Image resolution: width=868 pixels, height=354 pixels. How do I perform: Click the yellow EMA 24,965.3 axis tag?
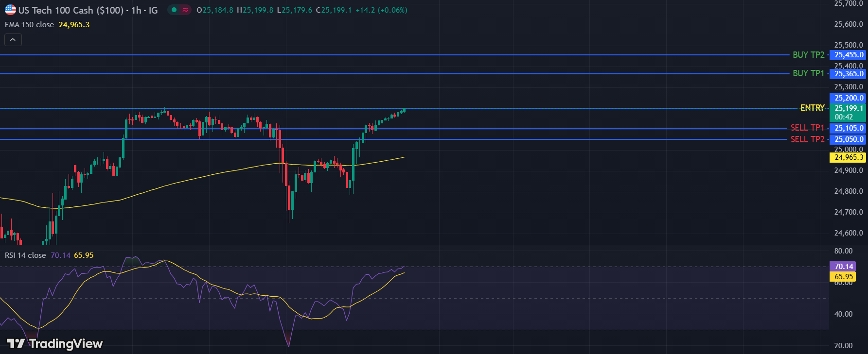(849, 157)
